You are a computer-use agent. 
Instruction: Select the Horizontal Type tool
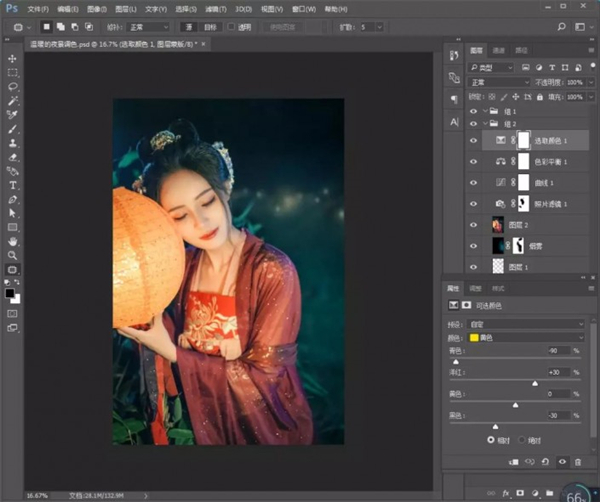coord(13,185)
